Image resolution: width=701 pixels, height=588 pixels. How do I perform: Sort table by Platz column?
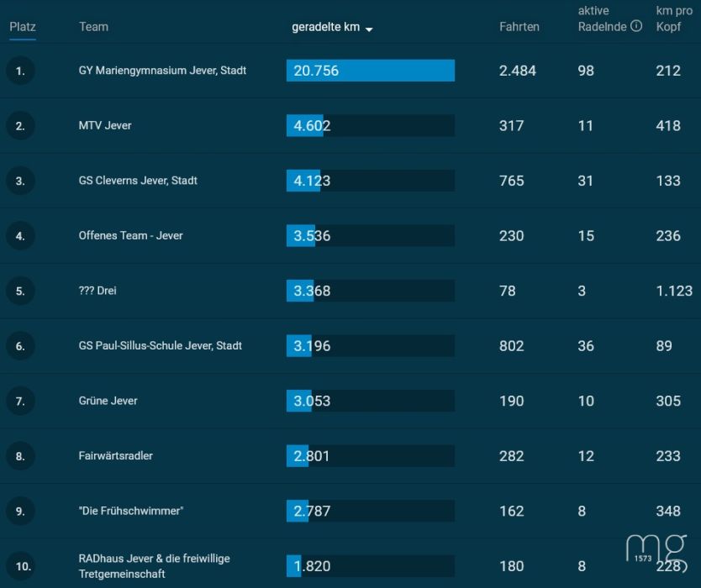tap(23, 27)
